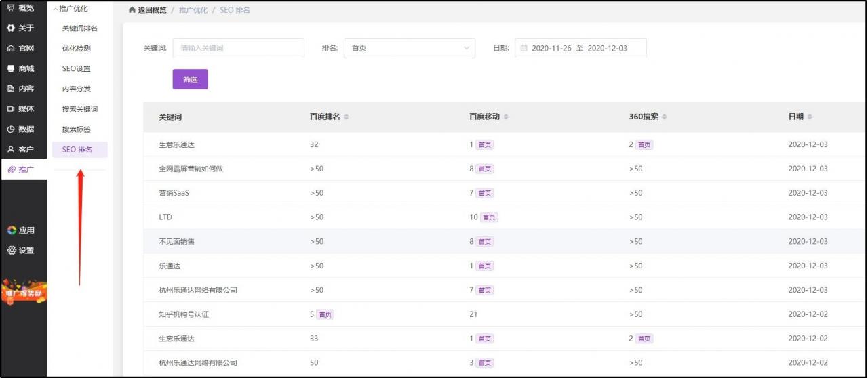Expand the 排名 首页 dropdown
Viewport: 868px width, 378px height.
click(x=410, y=48)
